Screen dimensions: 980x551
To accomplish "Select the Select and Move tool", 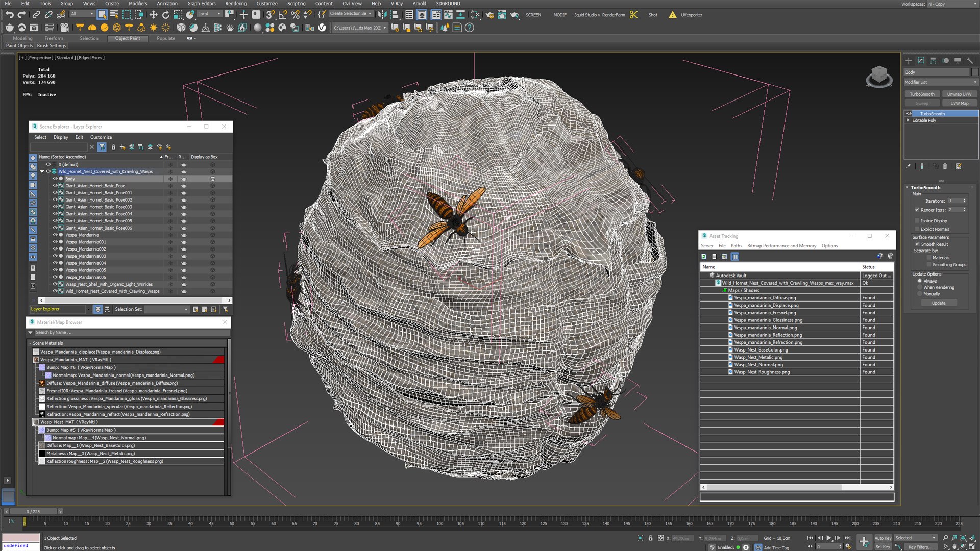I will (x=153, y=15).
